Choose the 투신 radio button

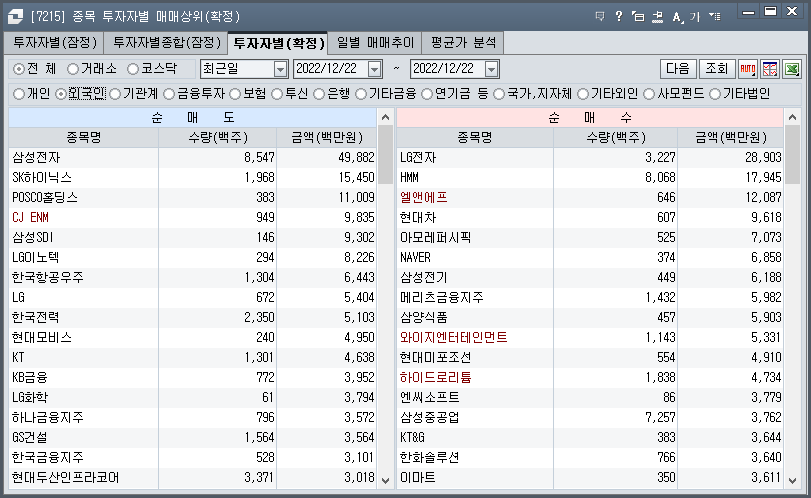click(277, 94)
